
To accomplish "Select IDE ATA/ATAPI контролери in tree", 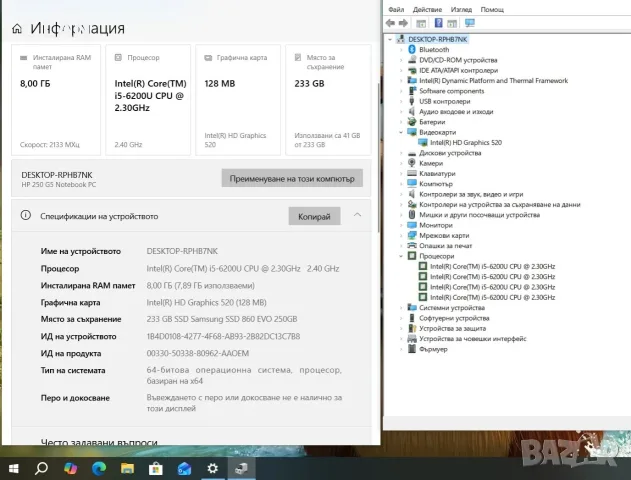I will [458, 70].
